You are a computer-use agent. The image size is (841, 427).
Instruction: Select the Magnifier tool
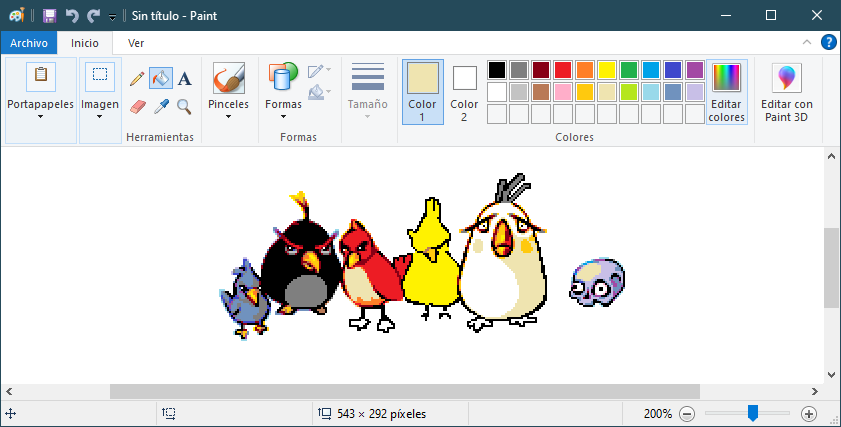pos(185,107)
